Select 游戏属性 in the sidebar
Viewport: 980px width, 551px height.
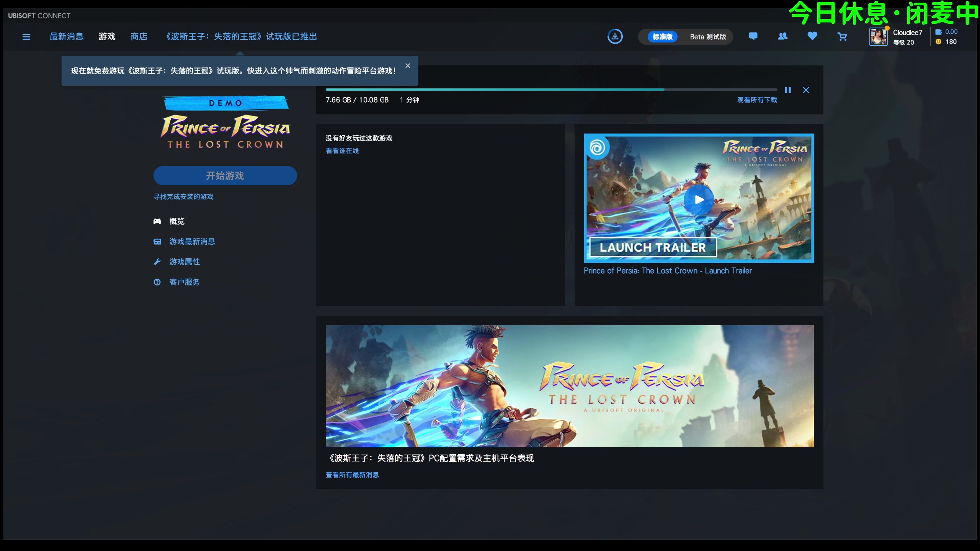185,262
